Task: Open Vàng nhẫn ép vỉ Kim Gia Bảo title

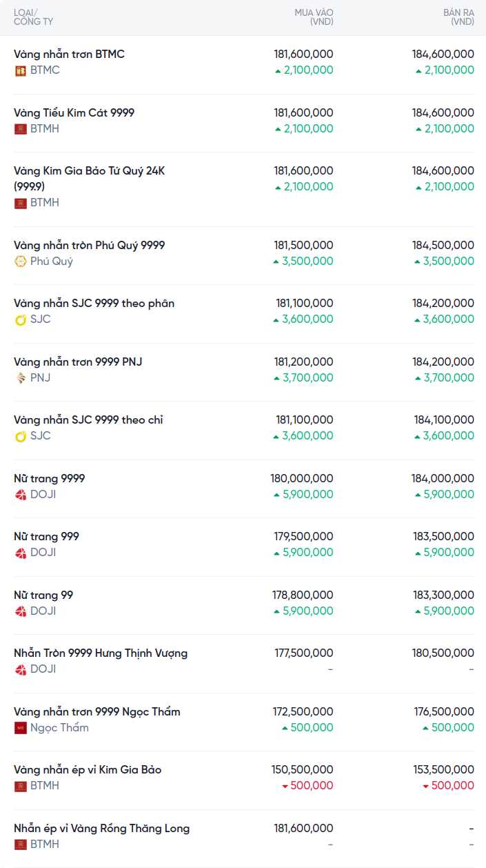Action: (88, 770)
